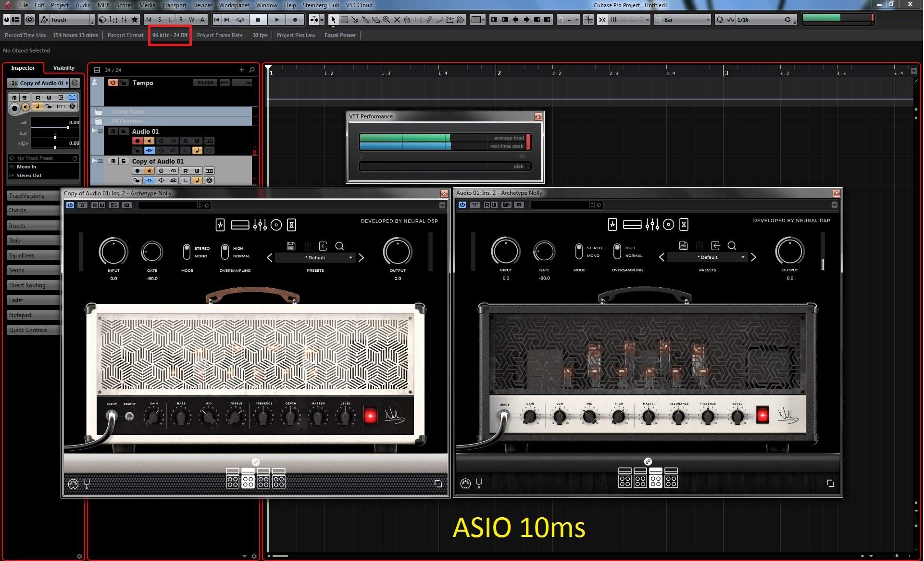Select the Mute X tool
924x561 pixels.
click(397, 20)
